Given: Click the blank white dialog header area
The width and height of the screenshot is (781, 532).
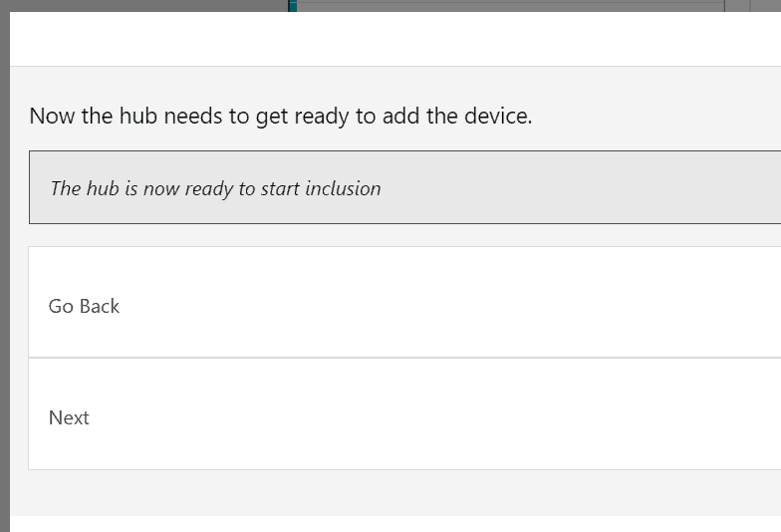Looking at the screenshot, I should click(x=398, y=40).
